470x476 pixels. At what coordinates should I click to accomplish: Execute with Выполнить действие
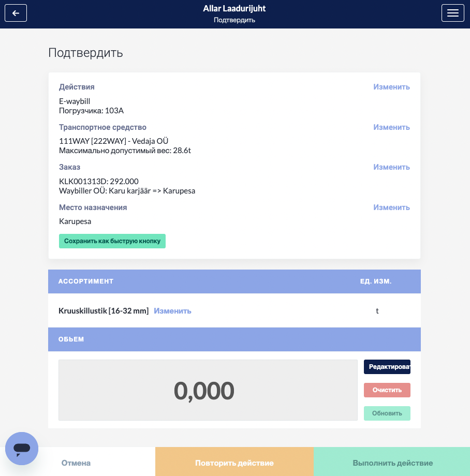coord(392,463)
